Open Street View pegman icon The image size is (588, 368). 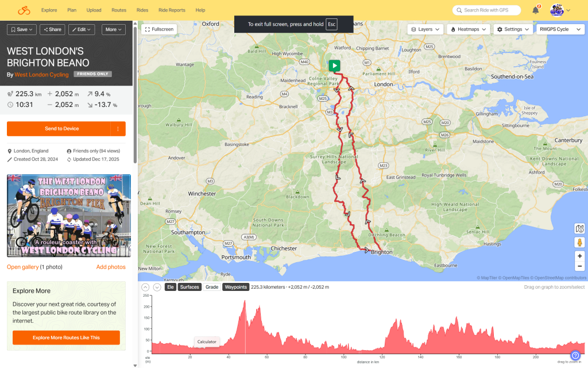point(579,242)
